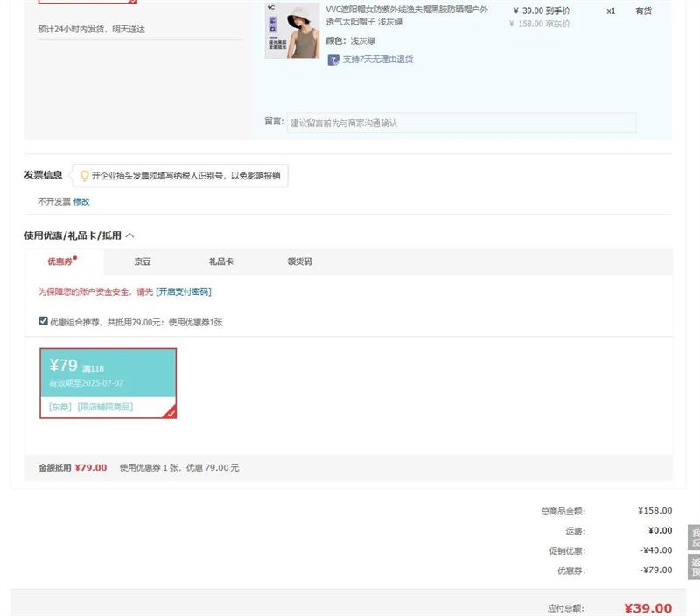Collapse the 使用优惠/礼品卡/抵用 section
700x616 pixels.
130,235
